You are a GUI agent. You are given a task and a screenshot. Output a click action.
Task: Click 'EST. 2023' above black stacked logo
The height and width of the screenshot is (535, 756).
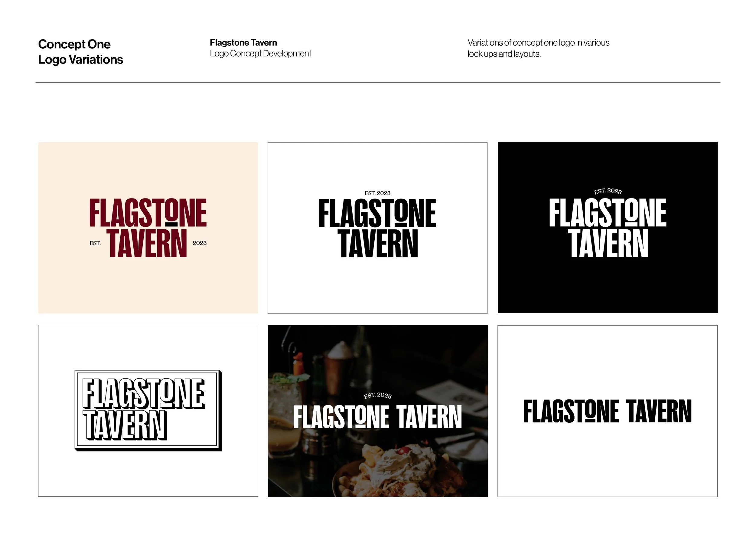[x=377, y=193]
